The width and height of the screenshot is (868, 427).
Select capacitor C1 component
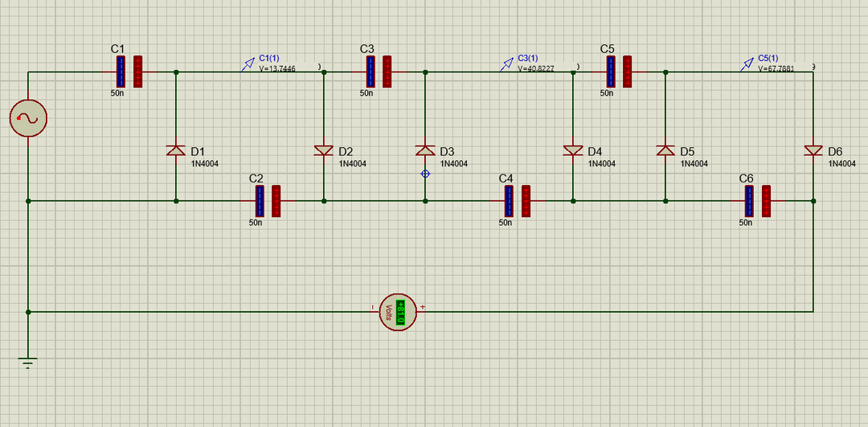(129, 72)
